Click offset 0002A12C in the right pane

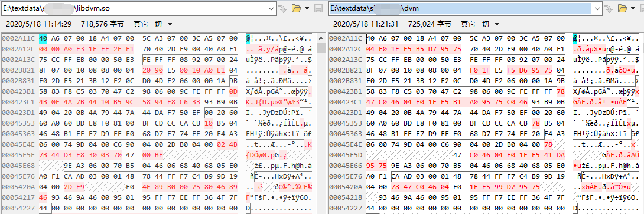coord(346,49)
